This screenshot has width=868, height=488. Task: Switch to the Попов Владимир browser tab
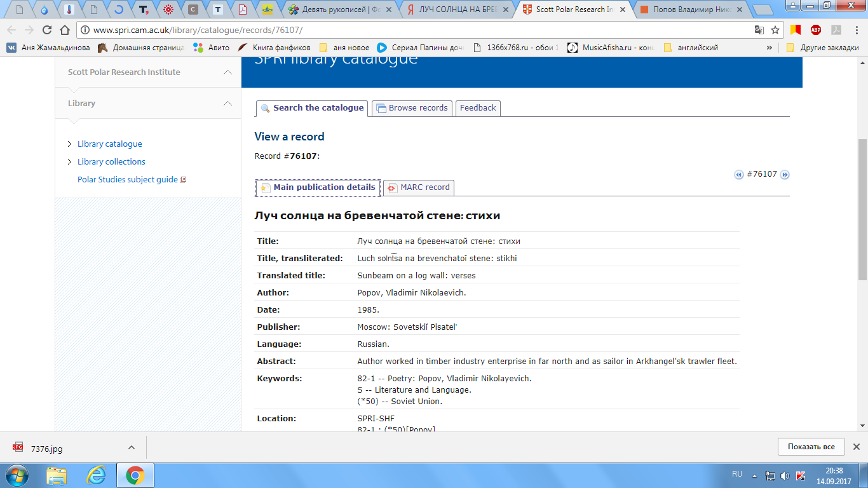tap(691, 10)
